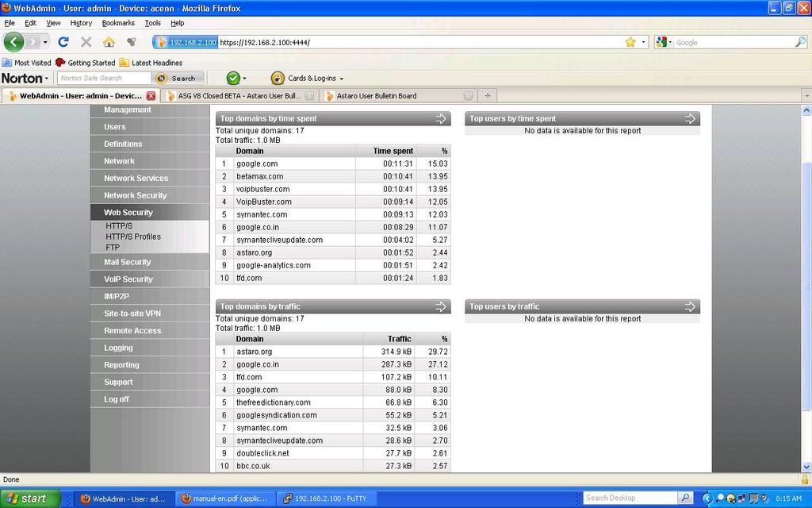812x508 pixels.
Task: Open HTTP/S Profiles in sidebar
Action: [133, 237]
